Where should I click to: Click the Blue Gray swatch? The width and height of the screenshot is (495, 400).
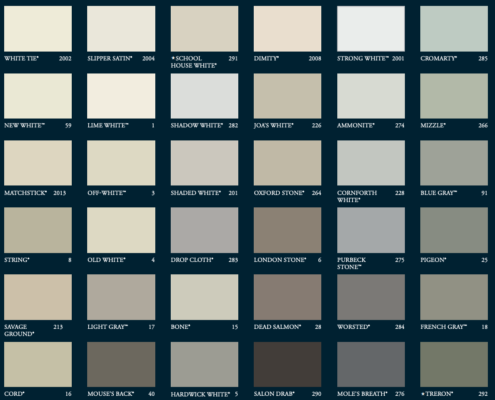454,163
